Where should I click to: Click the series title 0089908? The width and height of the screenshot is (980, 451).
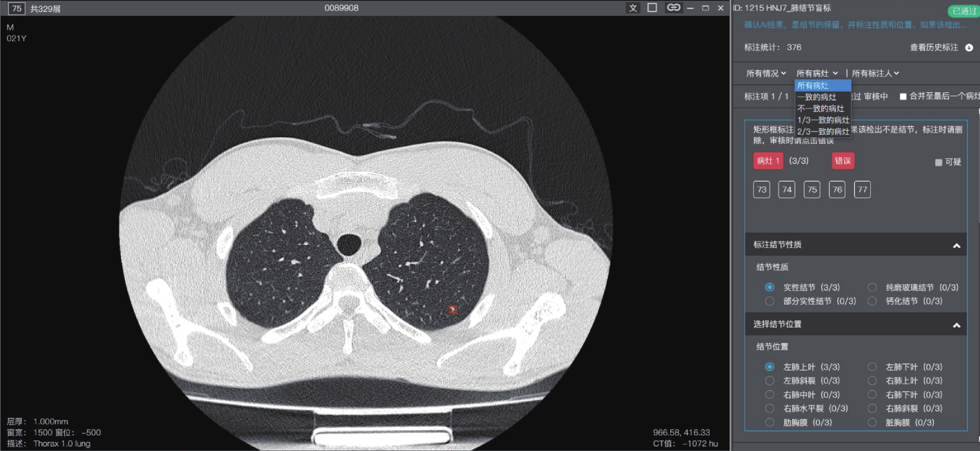(x=341, y=8)
